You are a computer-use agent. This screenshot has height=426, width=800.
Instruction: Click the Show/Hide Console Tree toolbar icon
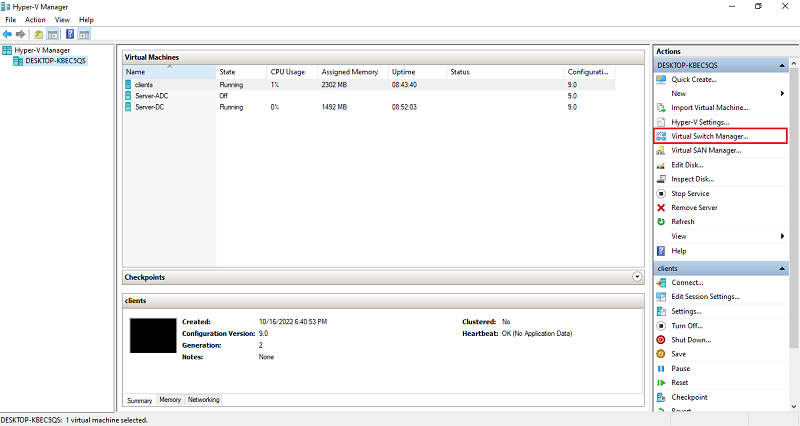pos(53,34)
